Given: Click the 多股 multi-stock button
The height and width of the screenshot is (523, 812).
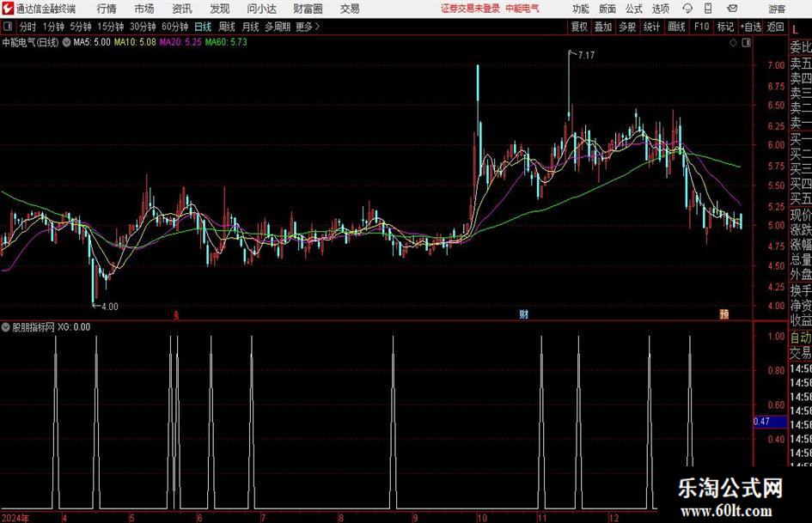Looking at the screenshot, I should [627, 27].
